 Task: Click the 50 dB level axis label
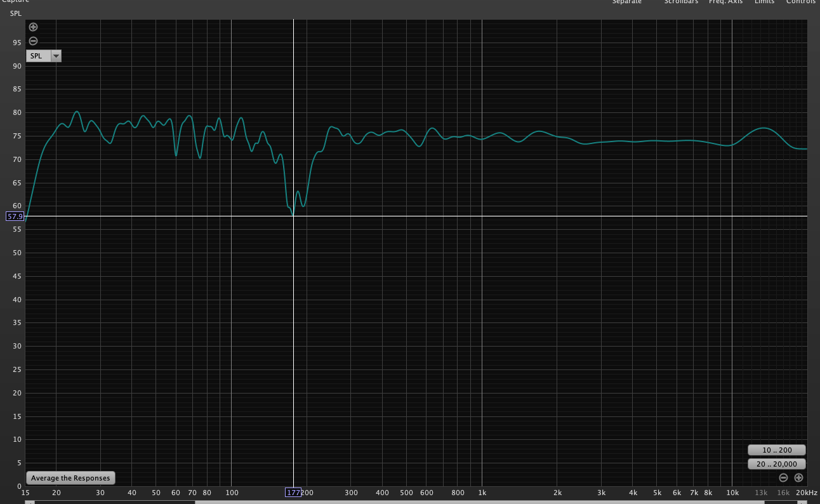17,253
